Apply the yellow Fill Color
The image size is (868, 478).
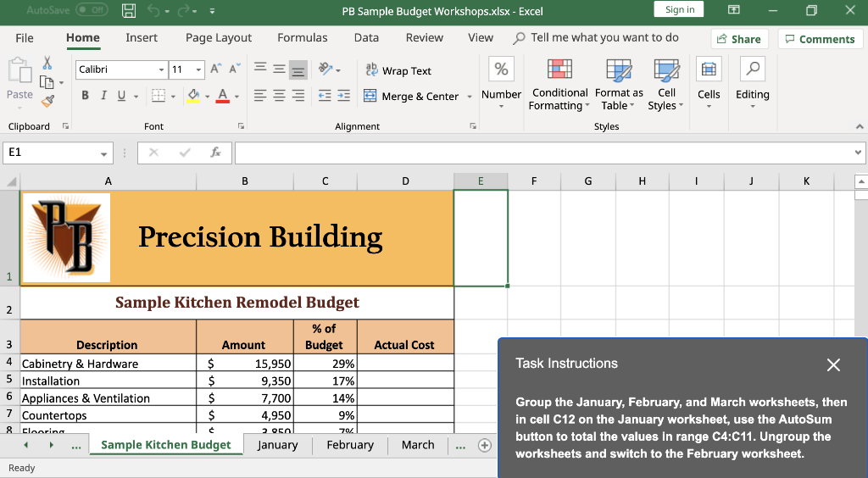coord(193,96)
